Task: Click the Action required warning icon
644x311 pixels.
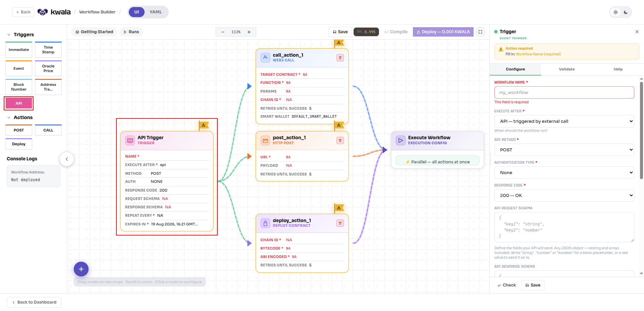Action: [501, 49]
